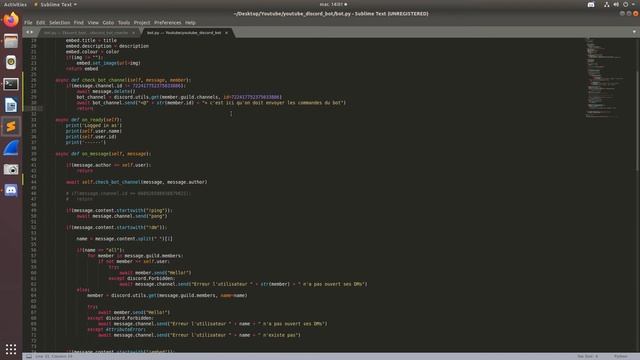Open the Goto menu
This screenshot has width=640, height=360.
pos(108,22)
